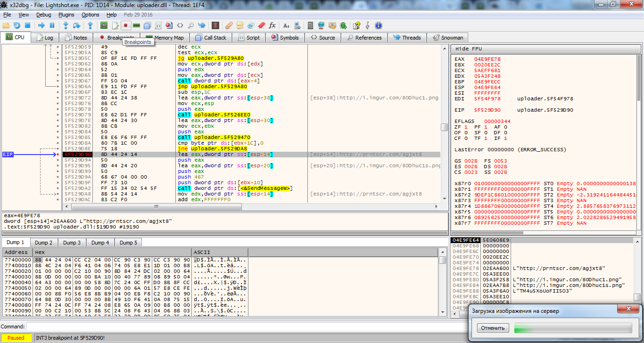Open the Calculator toolbar icon
This screenshot has height=343, width=644.
309,25
